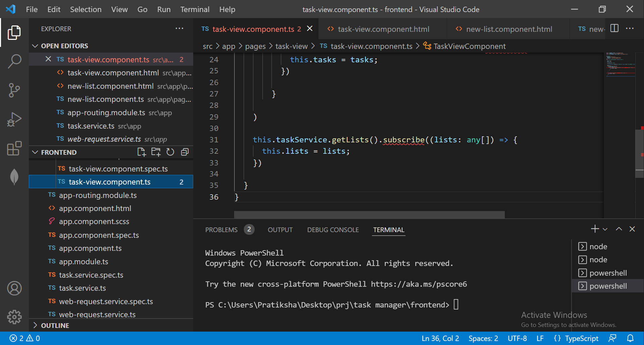
Task: Open the notifications bell in status bar
Action: coord(630,338)
